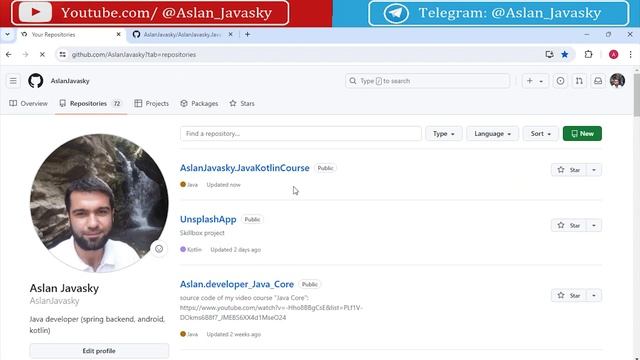Open the Issues icon in header

pos(560,81)
